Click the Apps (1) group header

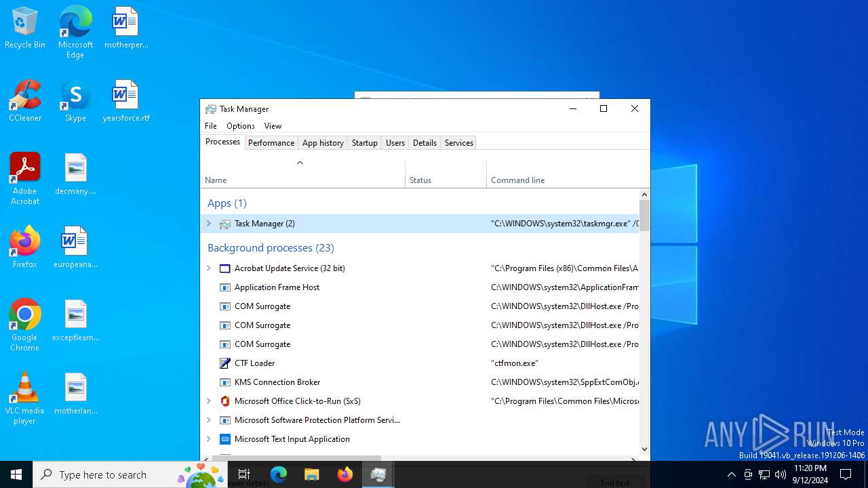pos(227,203)
